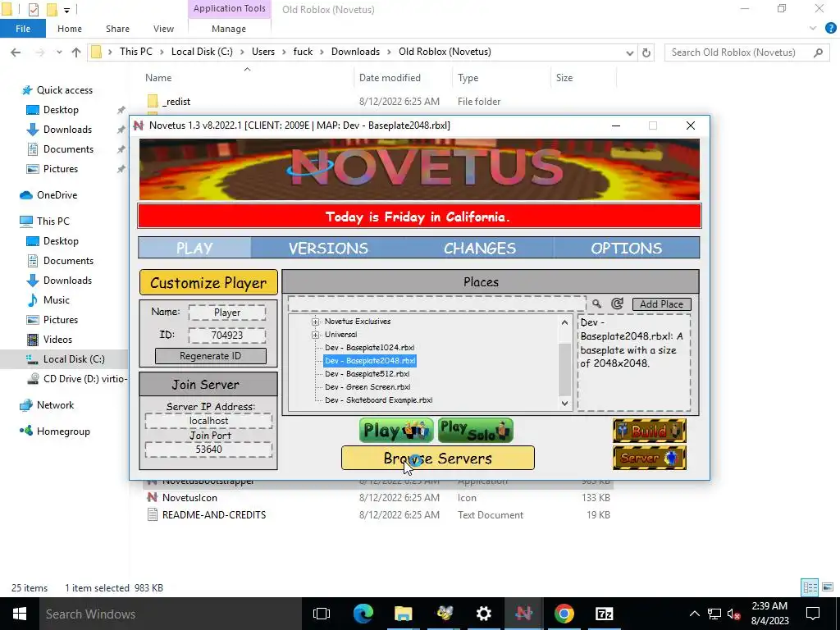Open Network in the sidebar
This screenshot has height=630, width=840.
(x=55, y=405)
